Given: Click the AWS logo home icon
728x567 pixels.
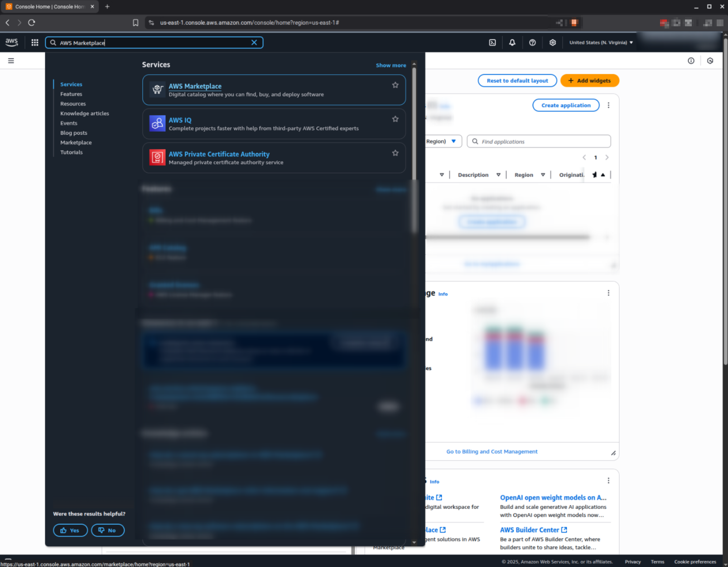Looking at the screenshot, I should point(12,43).
